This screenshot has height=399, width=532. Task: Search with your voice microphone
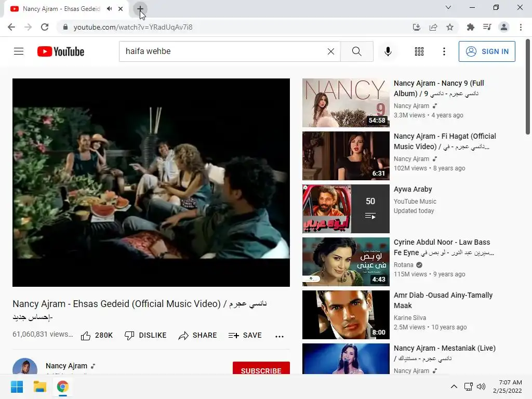388,51
